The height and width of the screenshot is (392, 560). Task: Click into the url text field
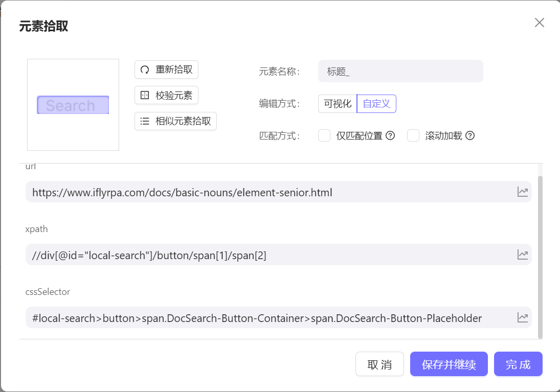click(266, 192)
